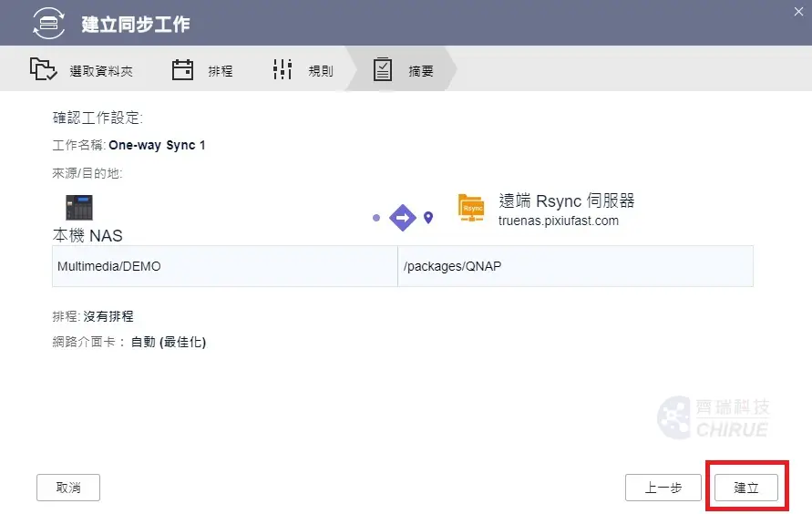Click the 確認工作設定 heading

point(98,118)
